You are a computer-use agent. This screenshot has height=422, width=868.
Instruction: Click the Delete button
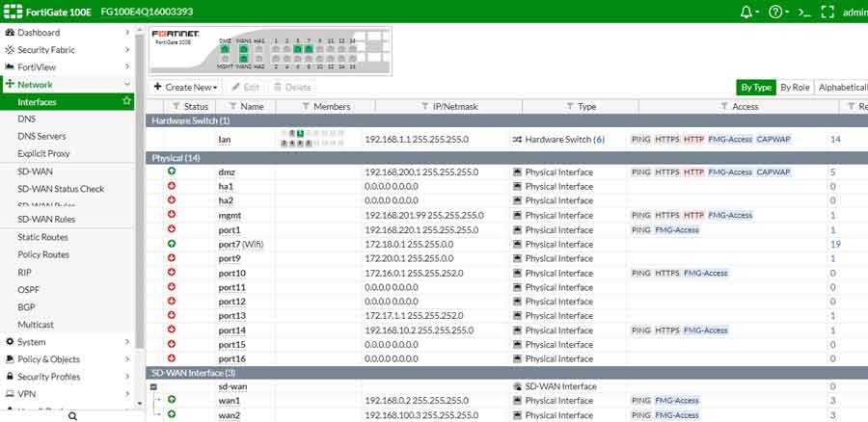point(291,87)
